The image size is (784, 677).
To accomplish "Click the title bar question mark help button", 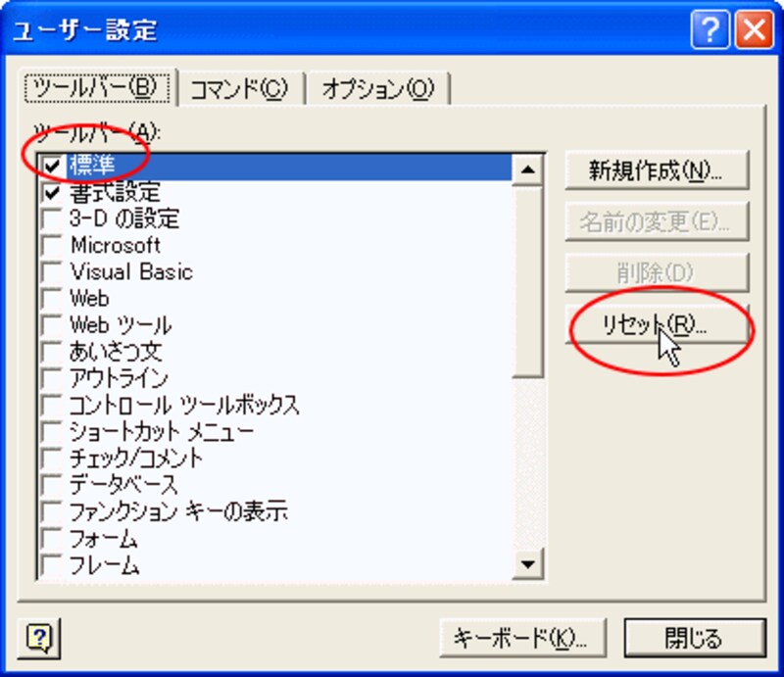I will 710,30.
